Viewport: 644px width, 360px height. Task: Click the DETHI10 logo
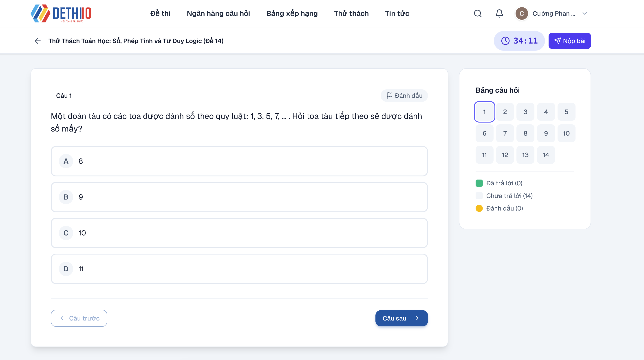pyautogui.click(x=61, y=13)
